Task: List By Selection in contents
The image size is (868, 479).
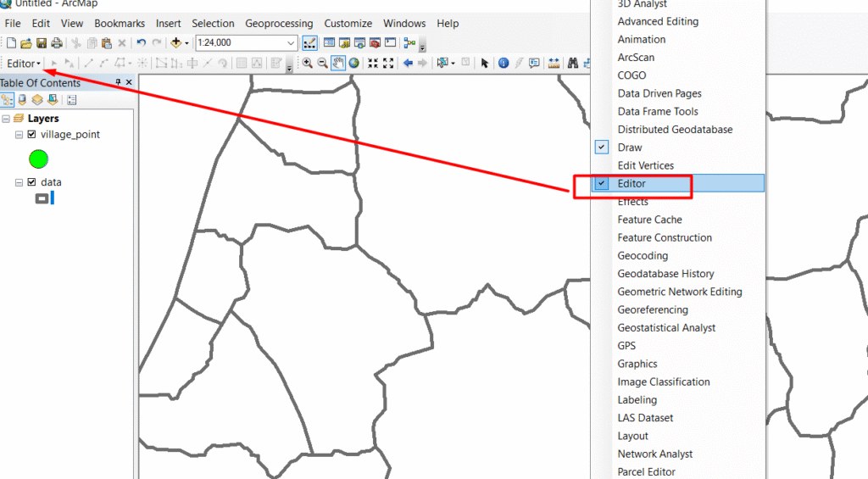Action: [53, 100]
